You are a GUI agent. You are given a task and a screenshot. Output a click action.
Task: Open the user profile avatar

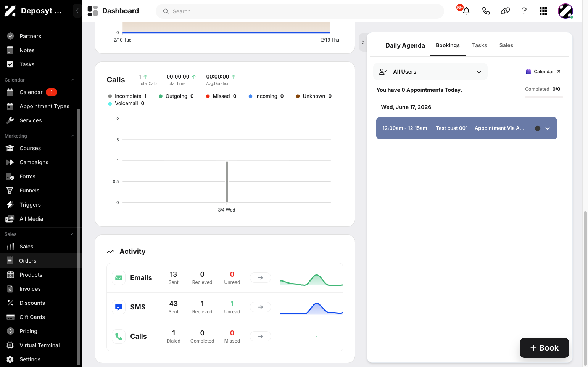tap(565, 11)
